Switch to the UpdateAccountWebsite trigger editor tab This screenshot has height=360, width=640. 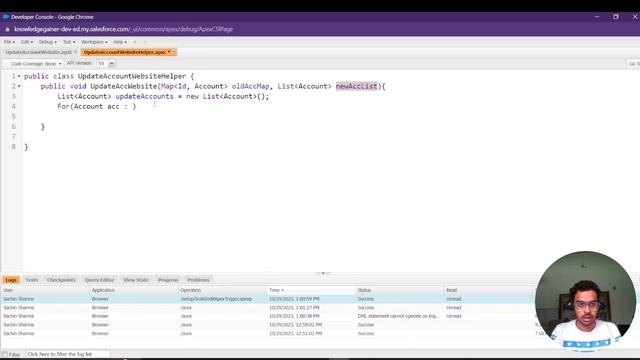(x=38, y=52)
